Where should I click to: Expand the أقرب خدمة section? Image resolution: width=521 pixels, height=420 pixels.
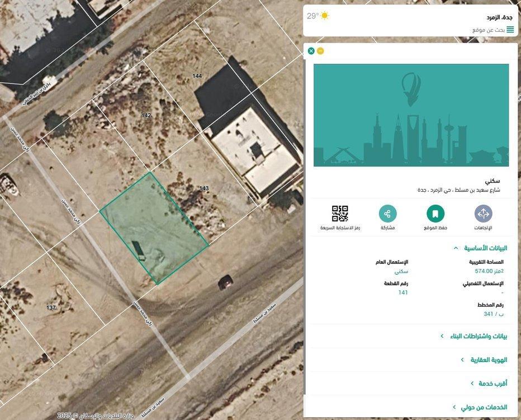(489, 383)
